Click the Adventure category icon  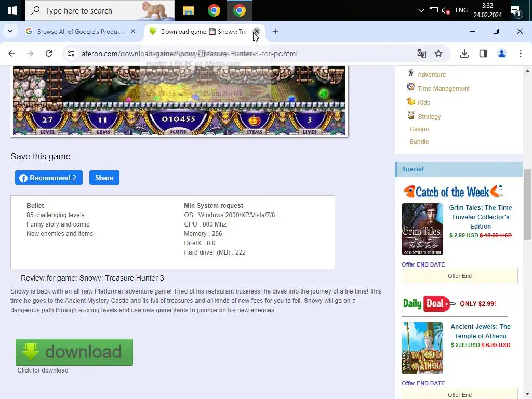tap(411, 73)
